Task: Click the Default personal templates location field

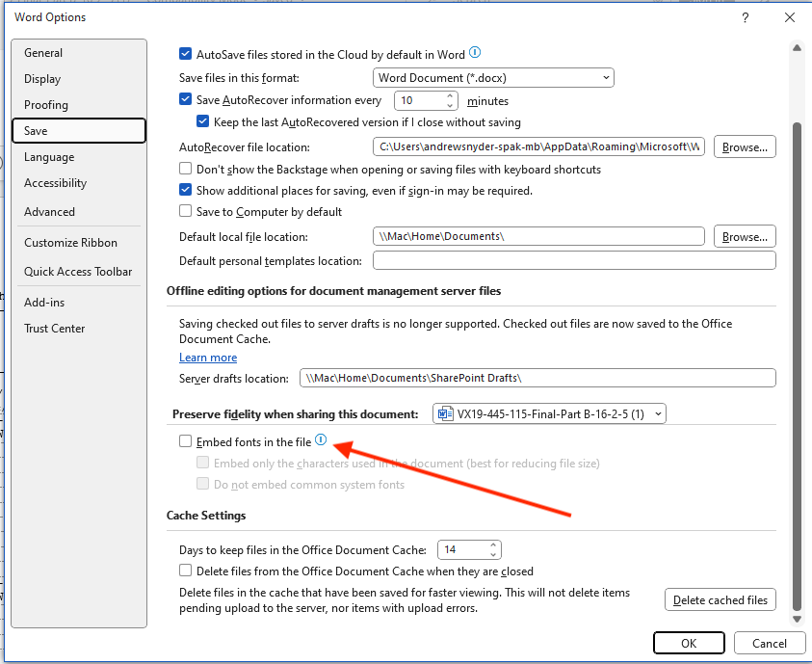Action: [x=573, y=261]
